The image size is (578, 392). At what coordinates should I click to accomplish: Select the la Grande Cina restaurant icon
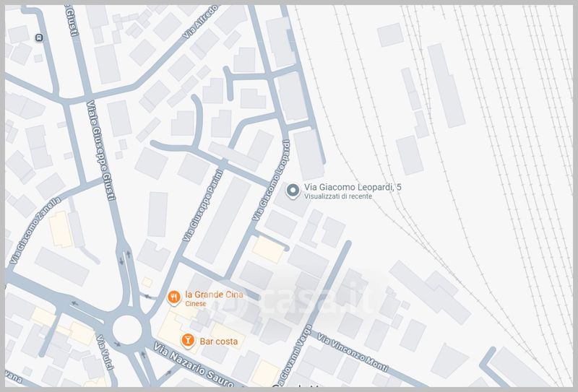[173, 297]
